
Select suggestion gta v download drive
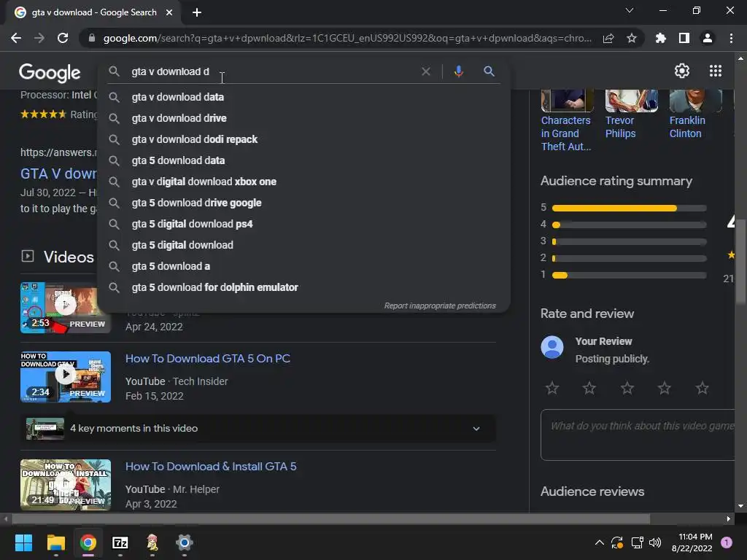(x=303, y=118)
